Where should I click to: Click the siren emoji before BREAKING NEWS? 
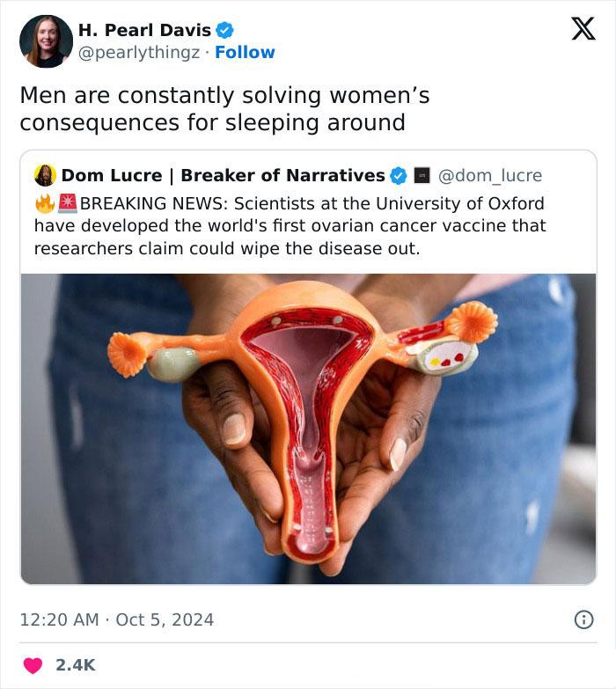[68, 203]
